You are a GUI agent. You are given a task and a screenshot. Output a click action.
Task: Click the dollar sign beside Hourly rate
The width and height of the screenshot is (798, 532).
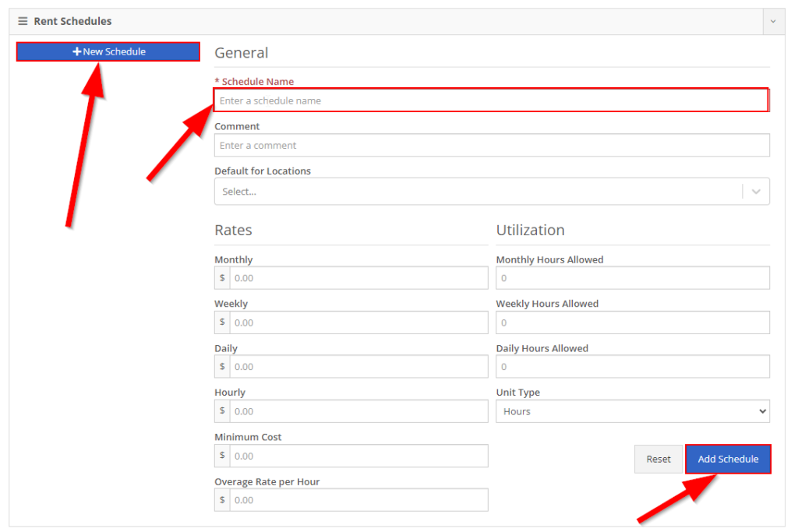click(221, 410)
